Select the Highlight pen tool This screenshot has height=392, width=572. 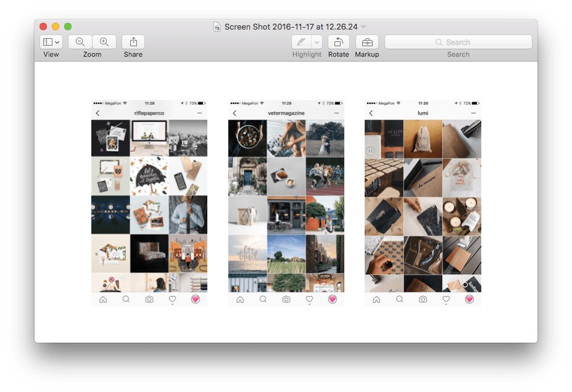301,42
